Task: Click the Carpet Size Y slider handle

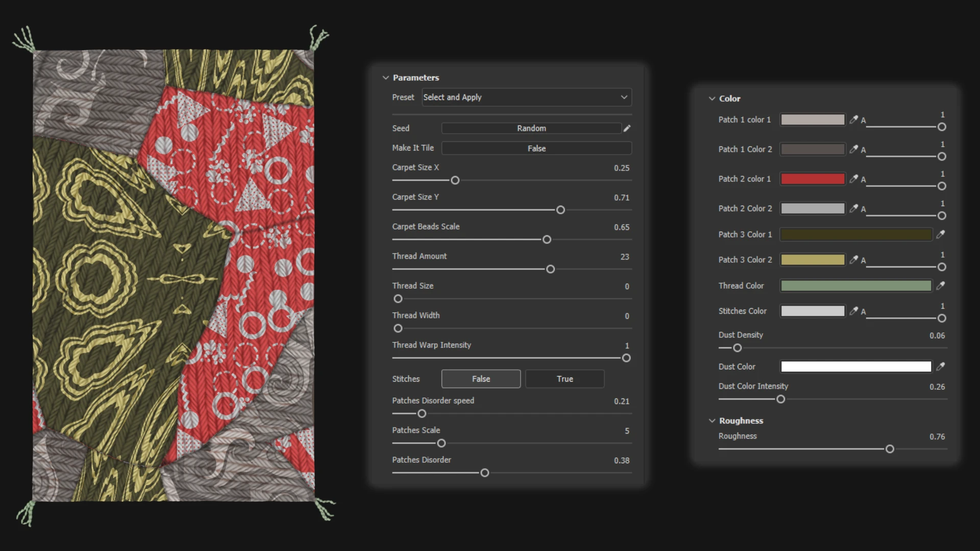Action: point(560,210)
